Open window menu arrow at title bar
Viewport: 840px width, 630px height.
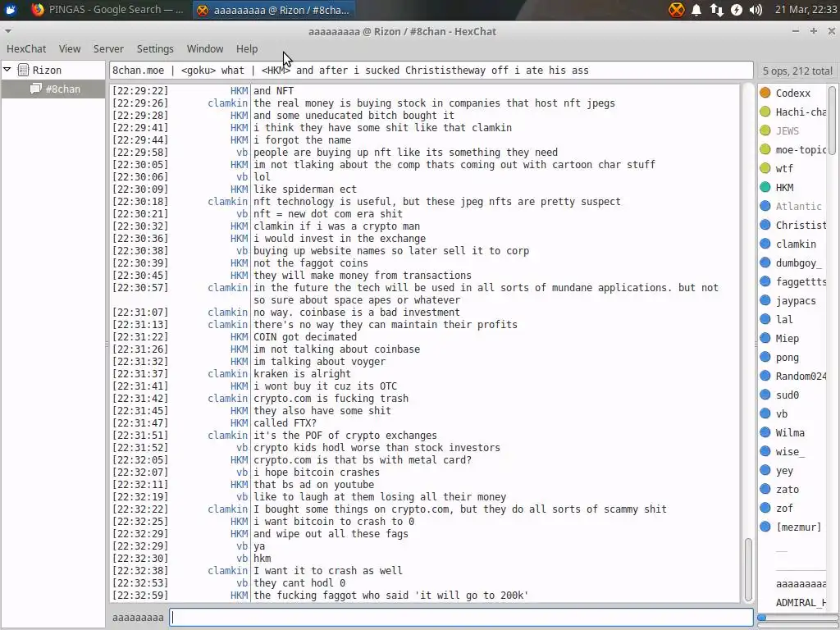coord(7,31)
